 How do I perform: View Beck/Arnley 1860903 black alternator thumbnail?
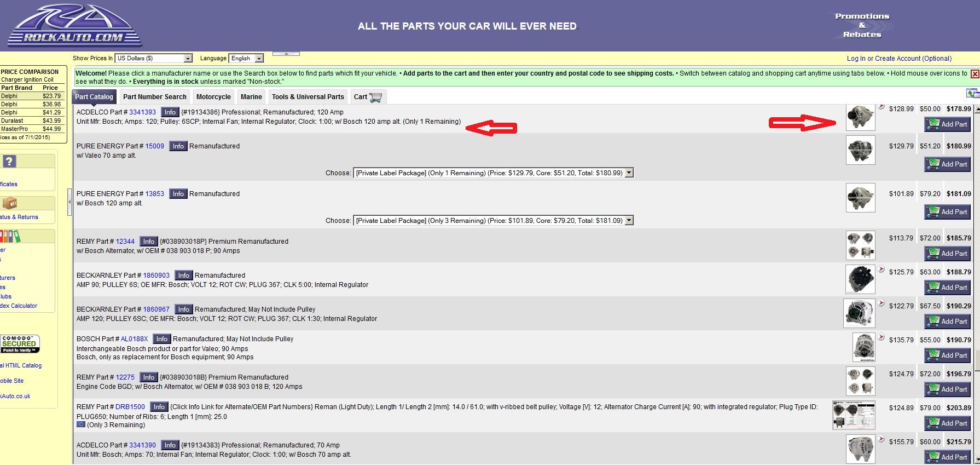click(860, 279)
